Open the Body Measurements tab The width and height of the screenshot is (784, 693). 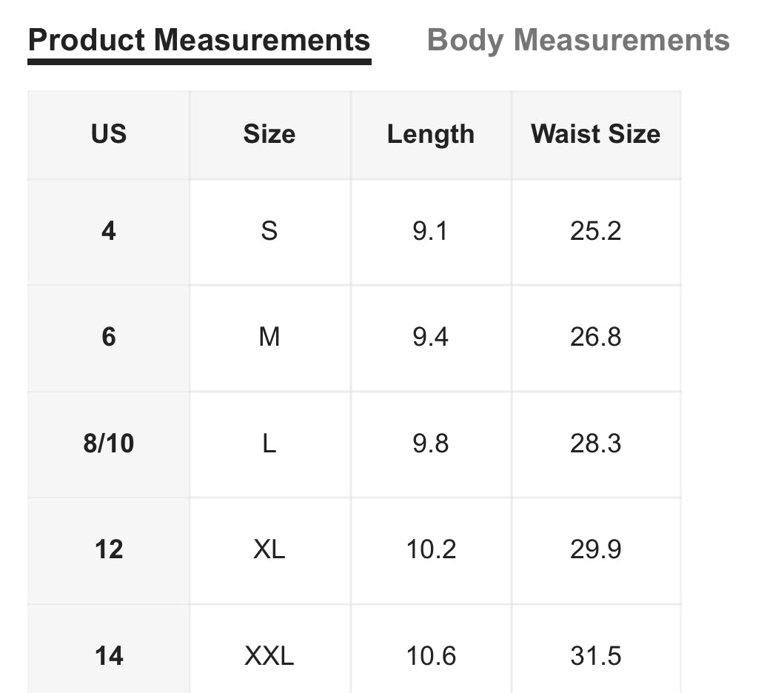(x=578, y=40)
